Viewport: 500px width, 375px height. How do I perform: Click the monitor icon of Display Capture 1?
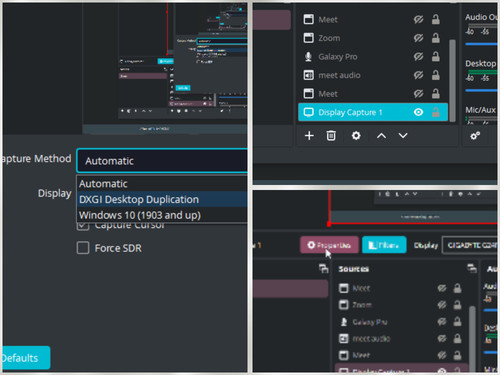point(309,112)
